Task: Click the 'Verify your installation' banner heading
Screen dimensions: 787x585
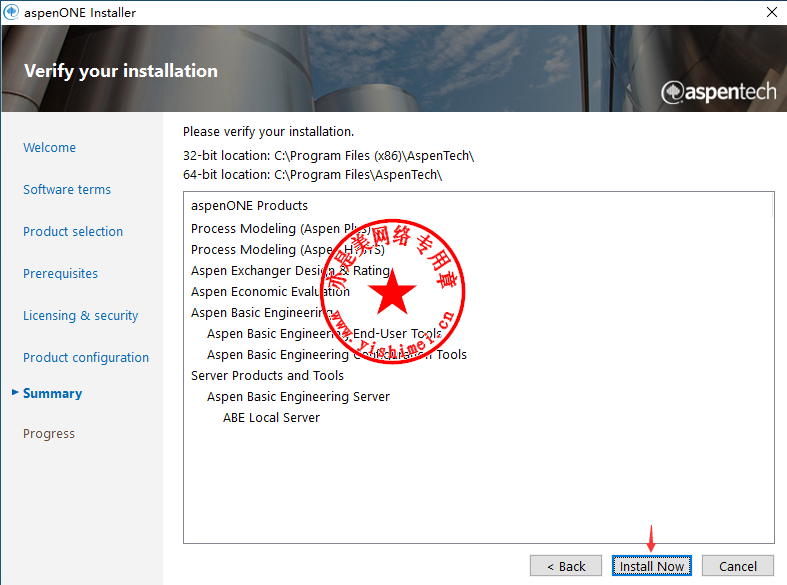Action: tap(121, 71)
